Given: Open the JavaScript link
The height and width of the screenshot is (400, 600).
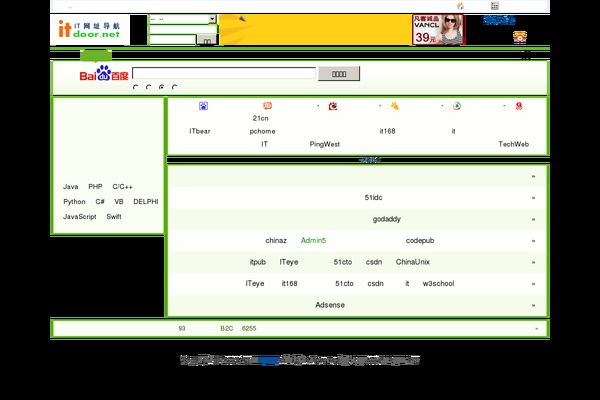Looking at the screenshot, I should tap(80, 217).
